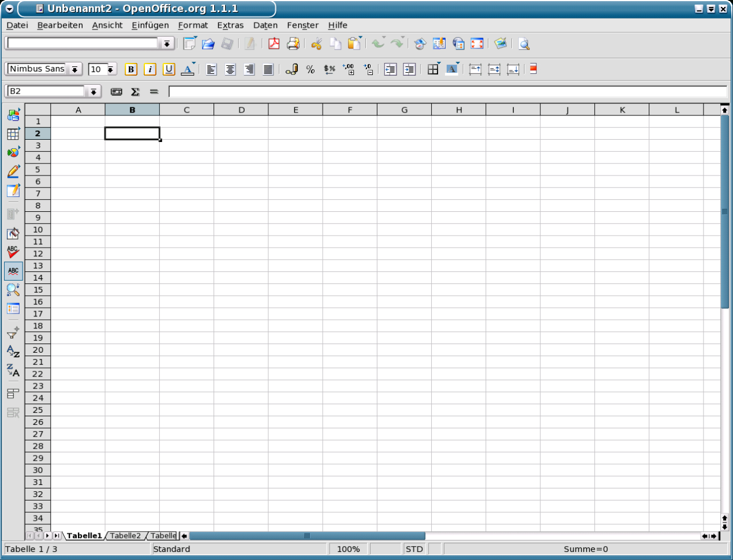Expand the Name Box dropdown
The width and height of the screenshot is (733, 560).
click(94, 91)
